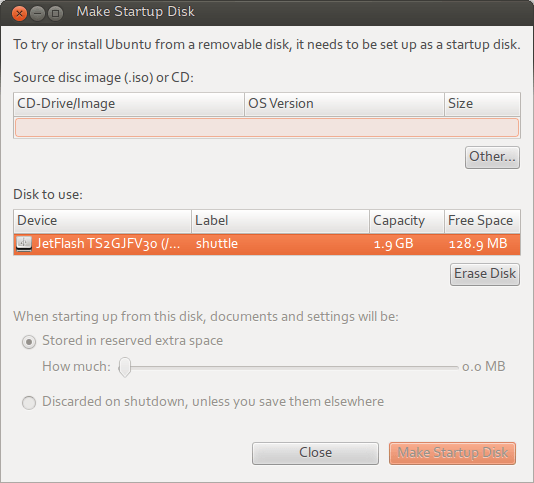534x483 pixels.
Task: Click the 'How much' slider handle
Action: coord(125,367)
